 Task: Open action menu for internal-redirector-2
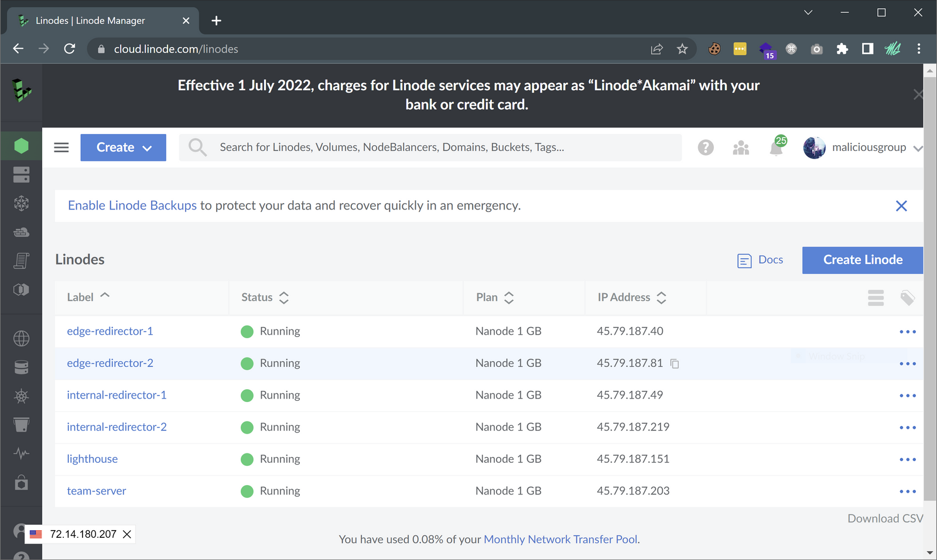tap(908, 428)
